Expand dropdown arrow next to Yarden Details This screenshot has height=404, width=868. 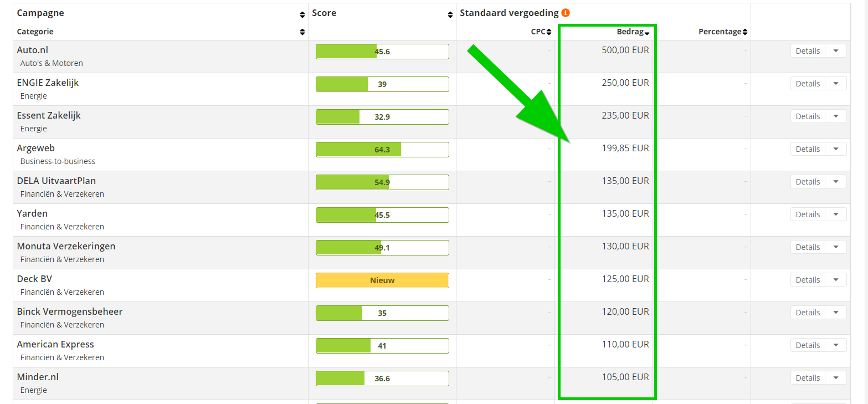click(836, 214)
